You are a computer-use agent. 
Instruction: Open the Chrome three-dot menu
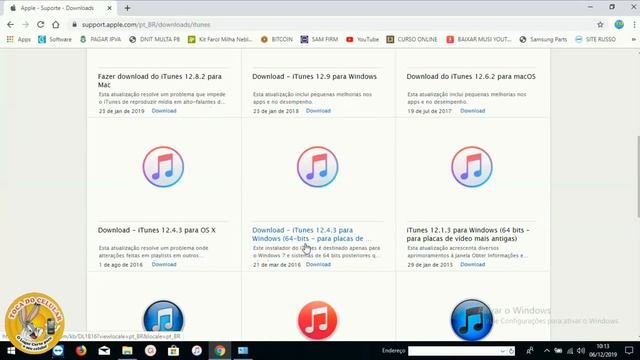click(x=634, y=24)
